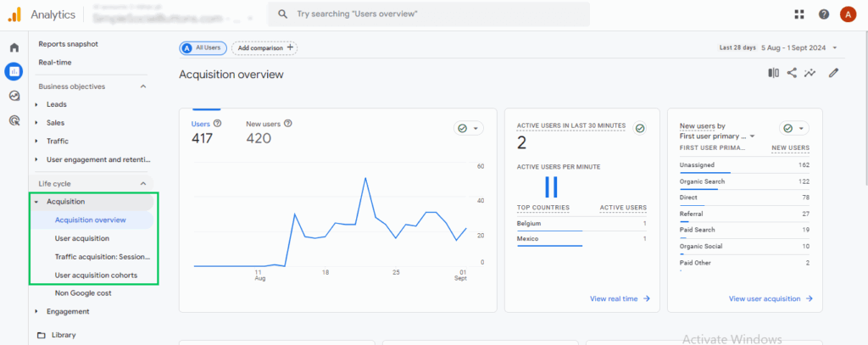Click the TOP COUNTRIES column header
The height and width of the screenshot is (345, 868).
543,209
